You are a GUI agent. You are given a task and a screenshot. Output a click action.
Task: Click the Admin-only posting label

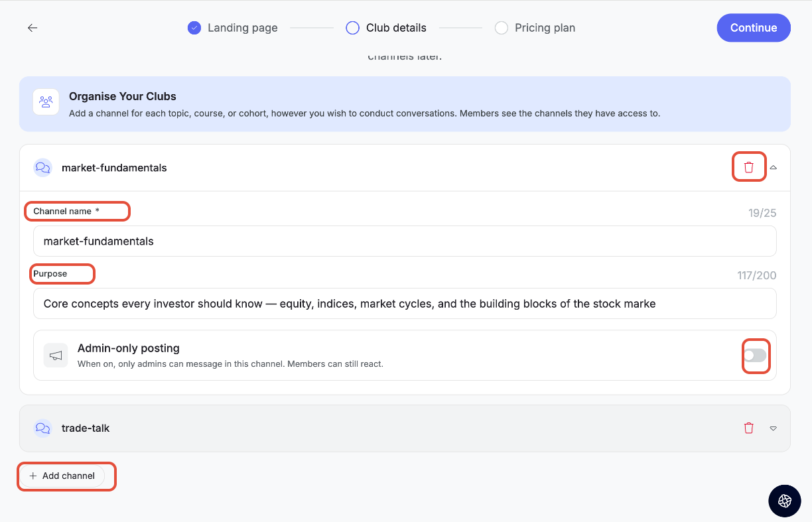pyautogui.click(x=129, y=348)
